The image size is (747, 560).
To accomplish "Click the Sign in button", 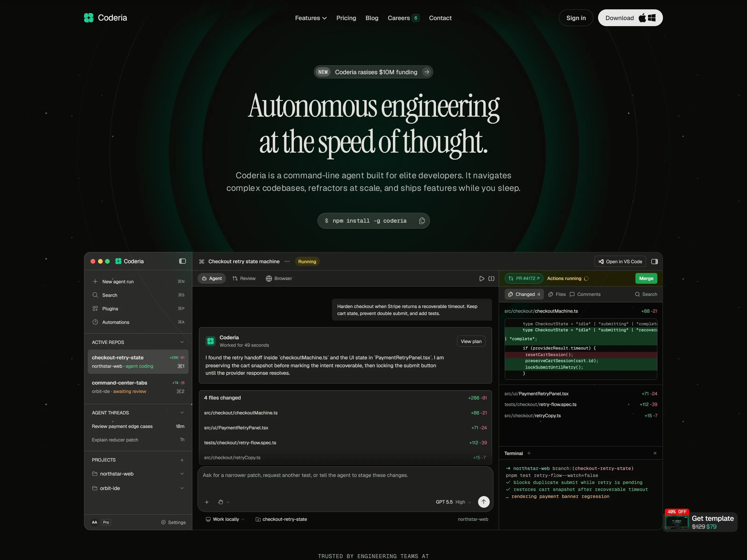I will (576, 18).
